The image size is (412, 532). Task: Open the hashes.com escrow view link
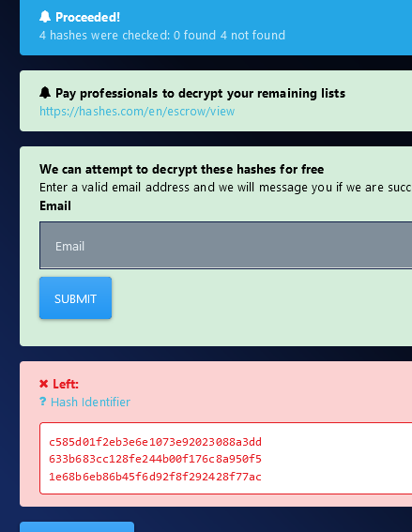[137, 111]
